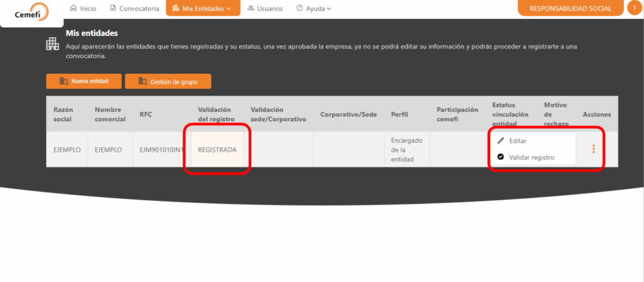The image size is (644, 282).
Task: Click the building icon beside Mis entidades heading
Action: tap(53, 44)
